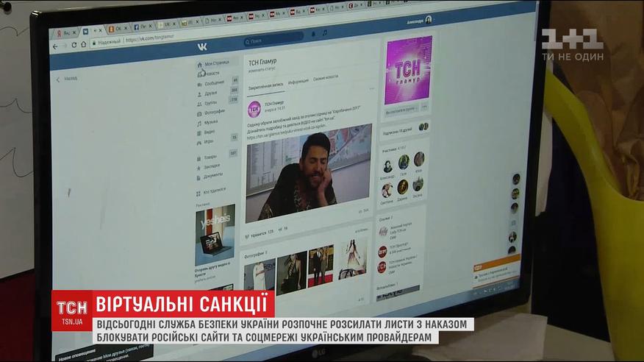
Task: Open the fourth photo with long gown
Action: tap(353, 260)
